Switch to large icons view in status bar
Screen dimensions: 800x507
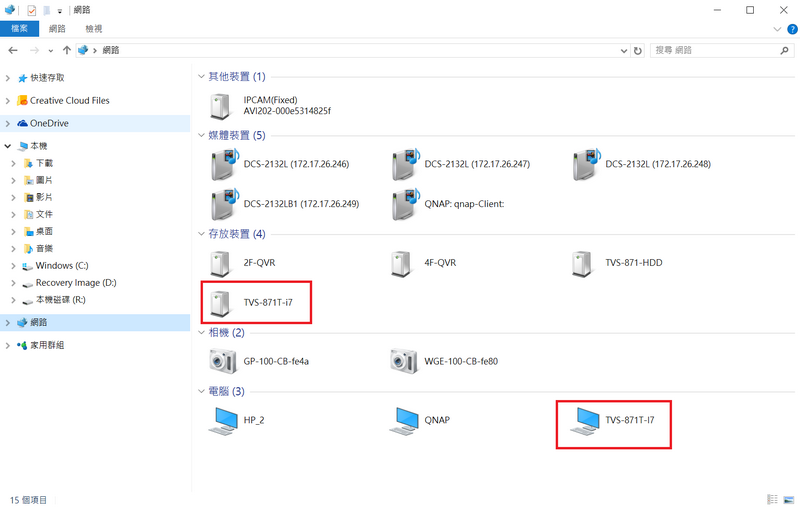tap(789, 499)
